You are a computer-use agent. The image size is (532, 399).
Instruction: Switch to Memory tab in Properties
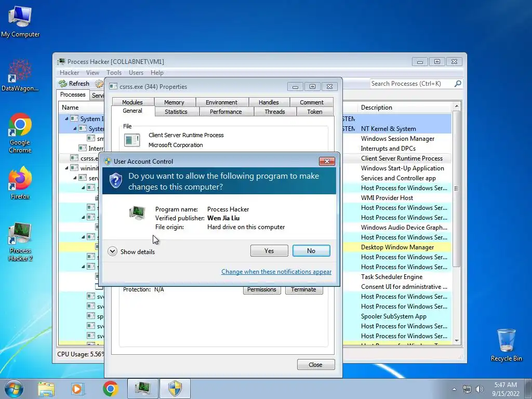[174, 102]
